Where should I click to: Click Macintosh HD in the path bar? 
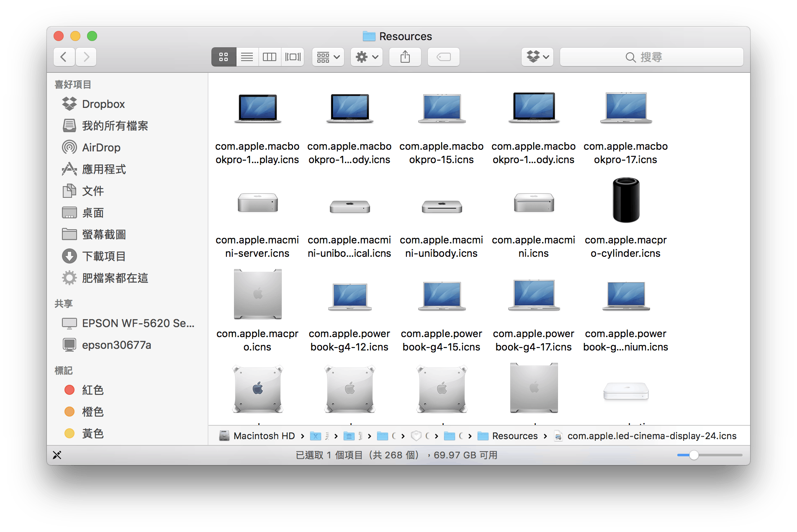point(264,436)
